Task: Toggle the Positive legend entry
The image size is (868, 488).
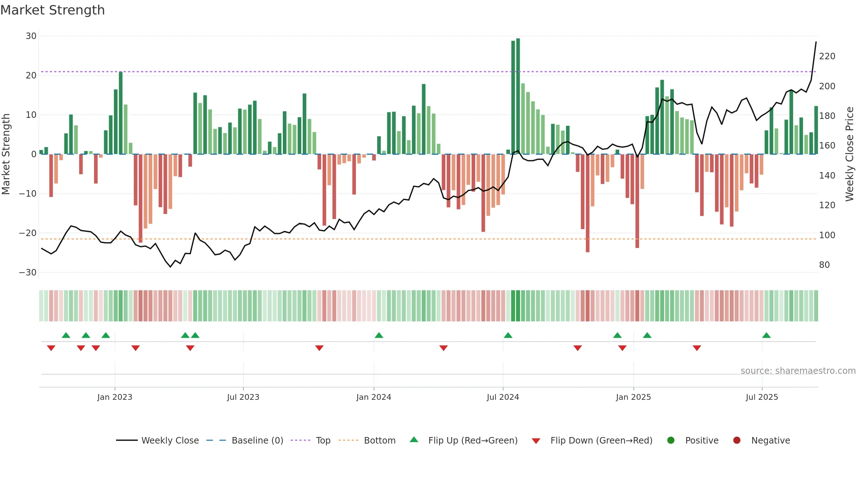Action: tap(693, 440)
